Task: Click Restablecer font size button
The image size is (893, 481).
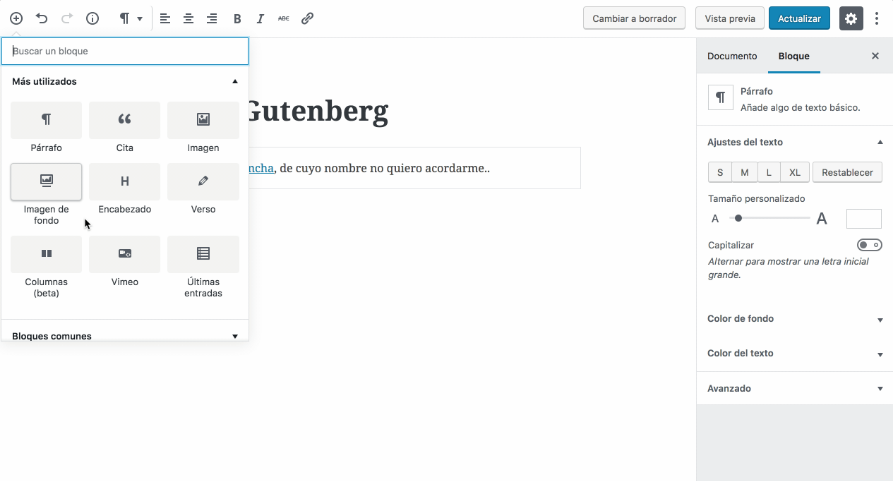Action: pyautogui.click(x=847, y=172)
